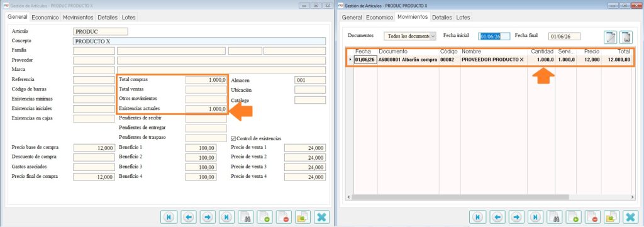644x227 pixels.
Task: Click the Beneficio 4 field
Action: [201, 177]
